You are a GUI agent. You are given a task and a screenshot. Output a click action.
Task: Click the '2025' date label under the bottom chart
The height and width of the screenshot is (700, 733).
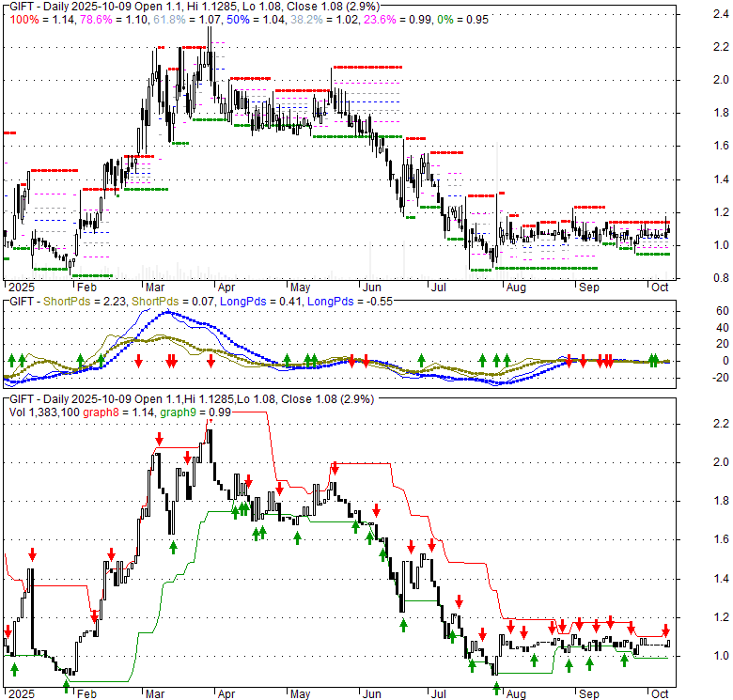pyautogui.click(x=22, y=694)
